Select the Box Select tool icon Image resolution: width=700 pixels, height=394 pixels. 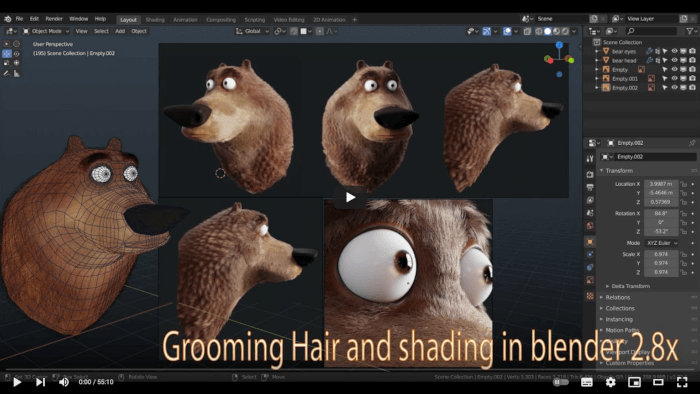6,44
